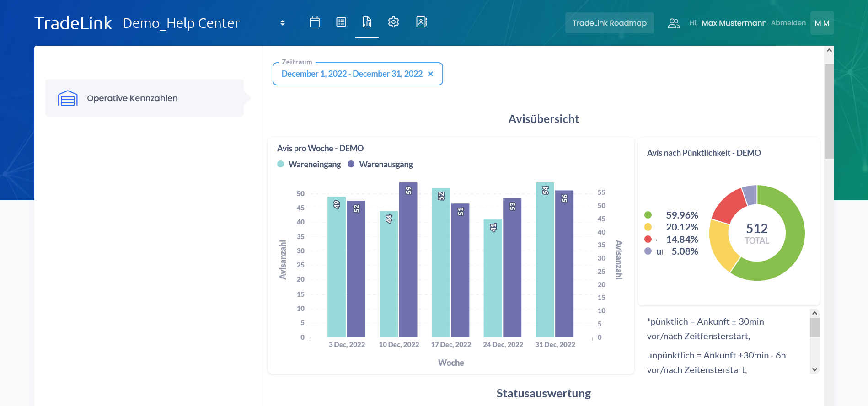
Task: Open the calendar view icon
Action: point(315,22)
